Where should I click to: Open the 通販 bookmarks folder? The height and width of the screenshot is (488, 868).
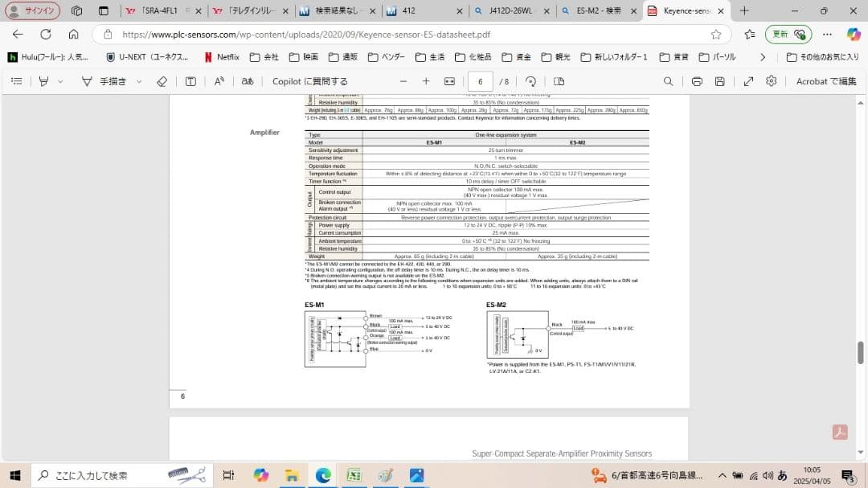[343, 57]
